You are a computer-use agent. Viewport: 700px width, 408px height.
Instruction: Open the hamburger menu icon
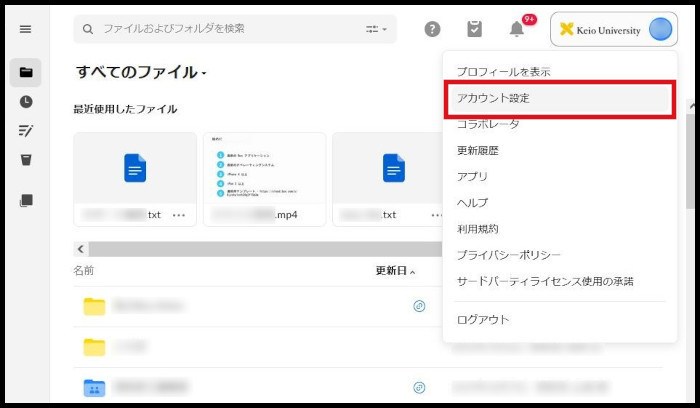tap(25, 29)
